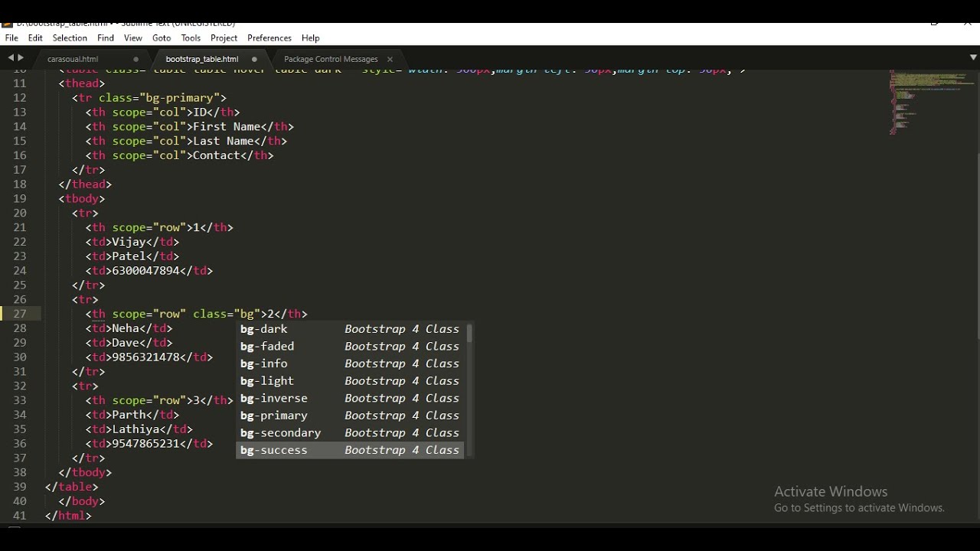The width and height of the screenshot is (980, 551).
Task: Open the View menu
Action: pos(133,37)
